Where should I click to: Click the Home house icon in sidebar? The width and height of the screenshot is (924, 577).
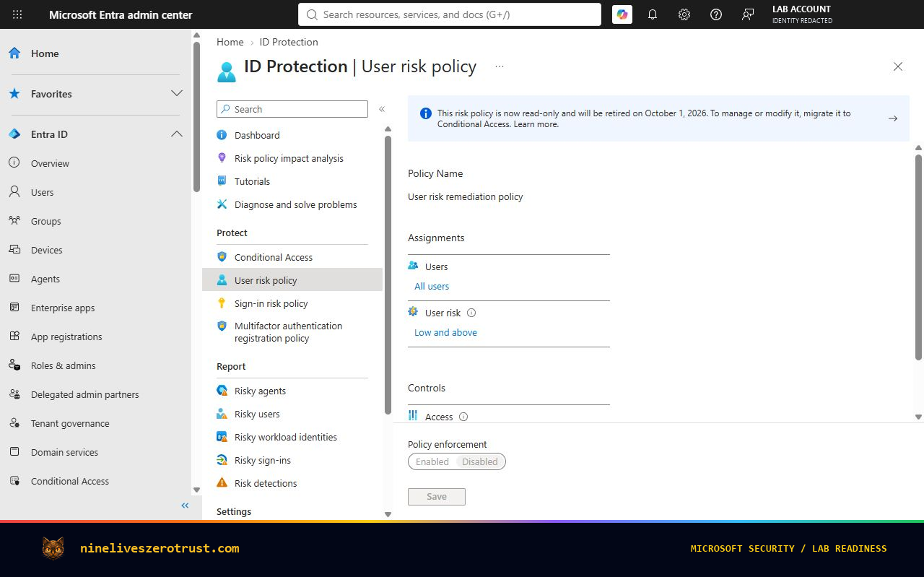tap(14, 53)
